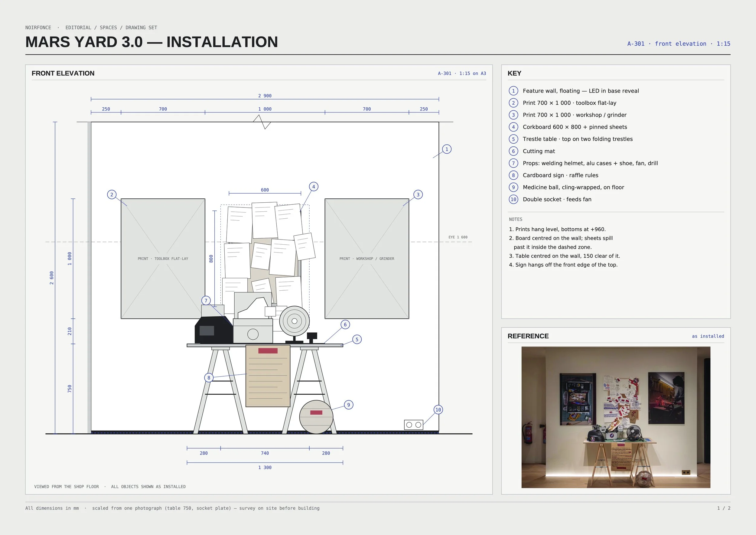Image resolution: width=756 pixels, height=535 pixels.
Task: Click note 'Sign hangs off the front edge of the top.'
Action: click(x=563, y=265)
